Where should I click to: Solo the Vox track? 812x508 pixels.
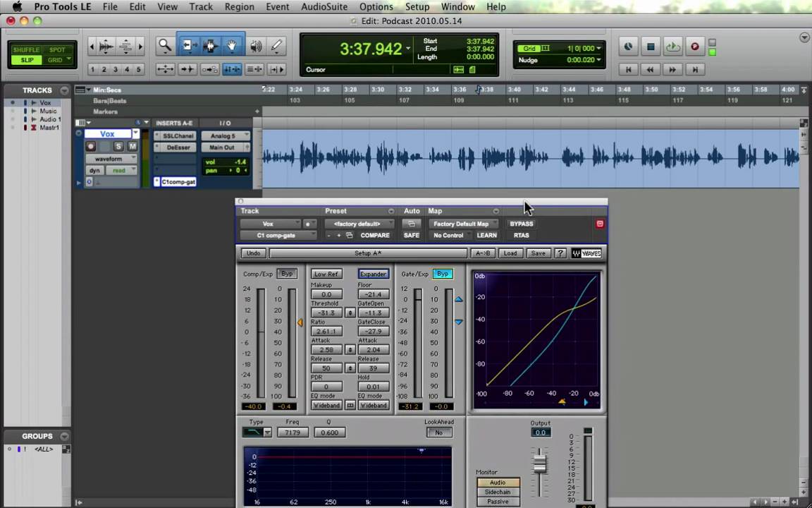(118, 147)
